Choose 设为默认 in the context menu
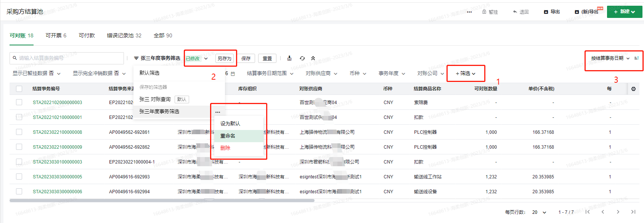Screen dimensions: 644x223 point(239,124)
